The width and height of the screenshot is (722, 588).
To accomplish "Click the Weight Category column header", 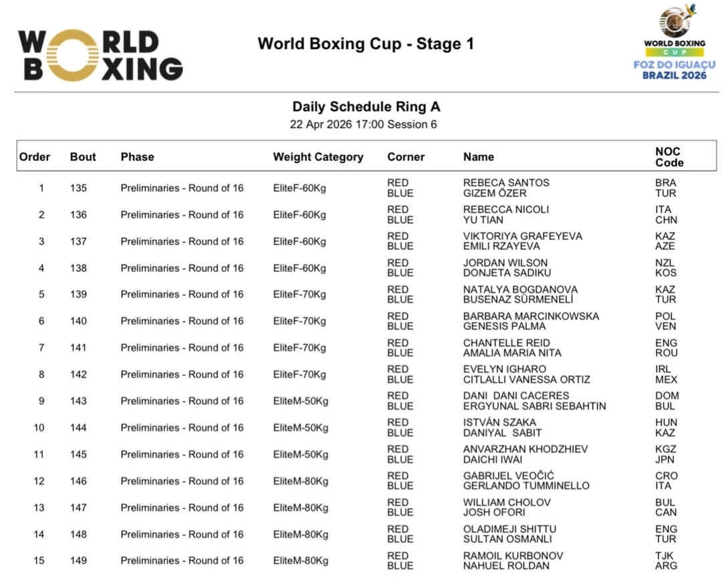I will point(318,157).
